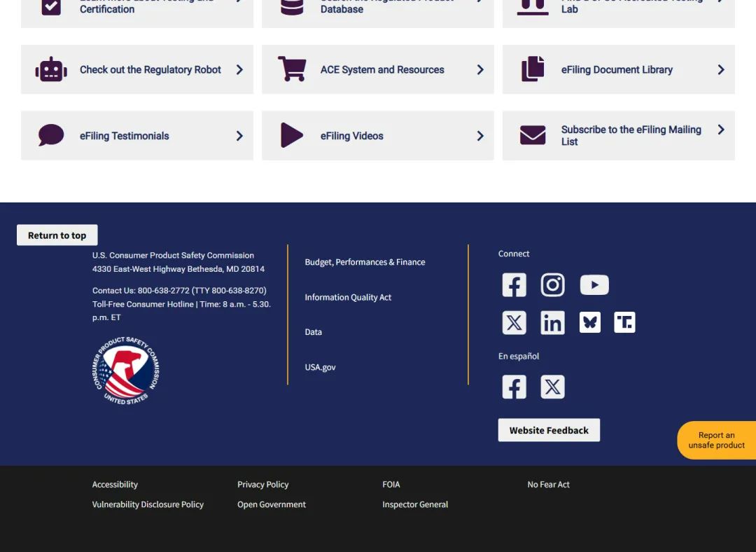Open Vulnerability Disclosure Policy link
756x552 pixels.
[148, 504]
